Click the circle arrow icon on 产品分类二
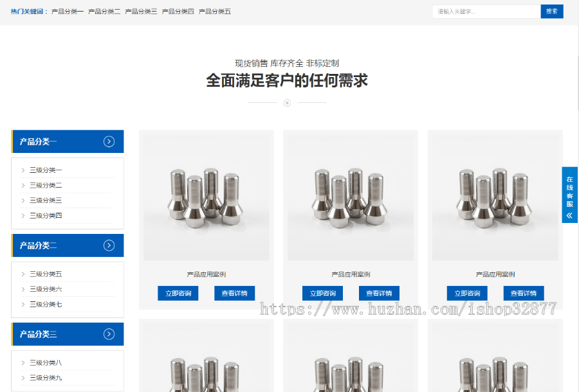579x392 pixels. [x=109, y=245]
